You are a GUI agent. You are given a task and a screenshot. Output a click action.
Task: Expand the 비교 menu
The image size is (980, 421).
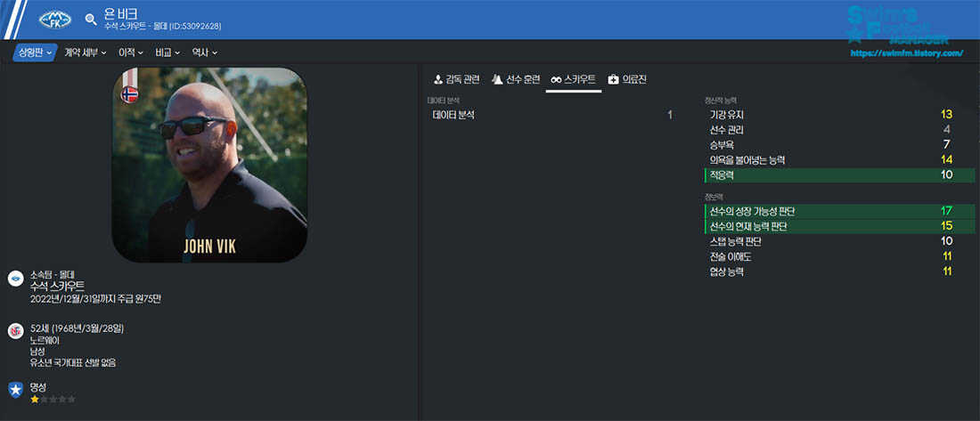[167, 53]
